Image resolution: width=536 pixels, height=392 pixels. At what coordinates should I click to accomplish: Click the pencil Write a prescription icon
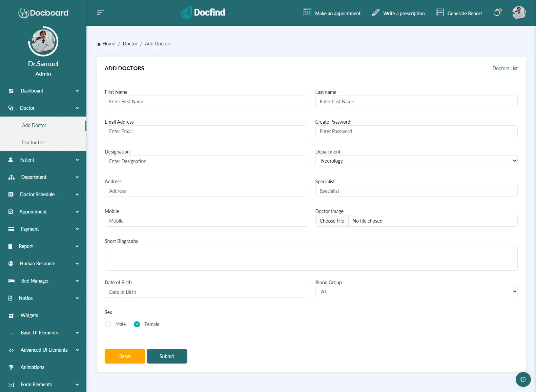click(375, 13)
